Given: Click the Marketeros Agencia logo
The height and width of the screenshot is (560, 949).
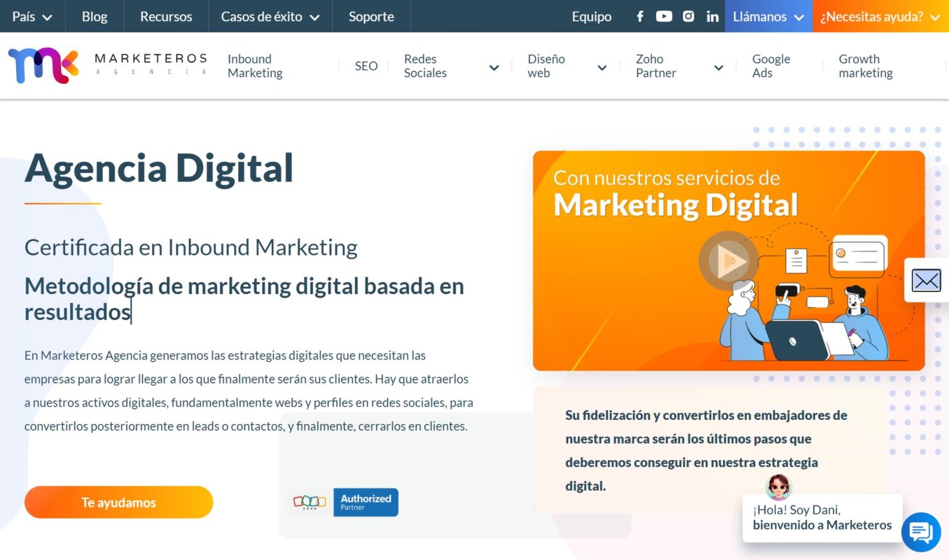Looking at the screenshot, I should click(x=108, y=66).
